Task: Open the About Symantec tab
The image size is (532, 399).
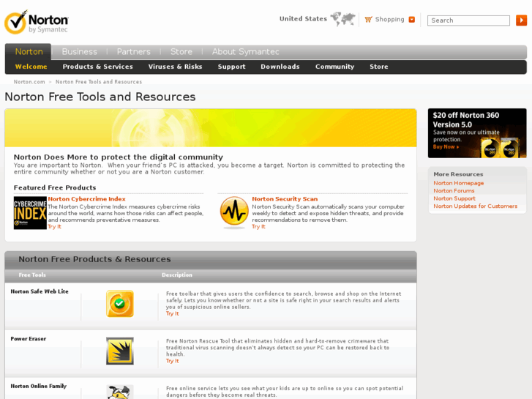Action: [246, 52]
